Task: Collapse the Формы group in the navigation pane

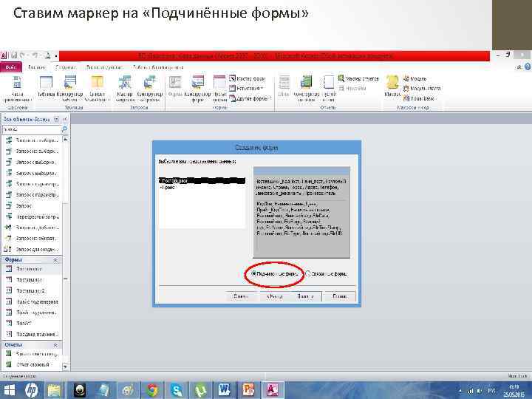Action: (x=55, y=260)
